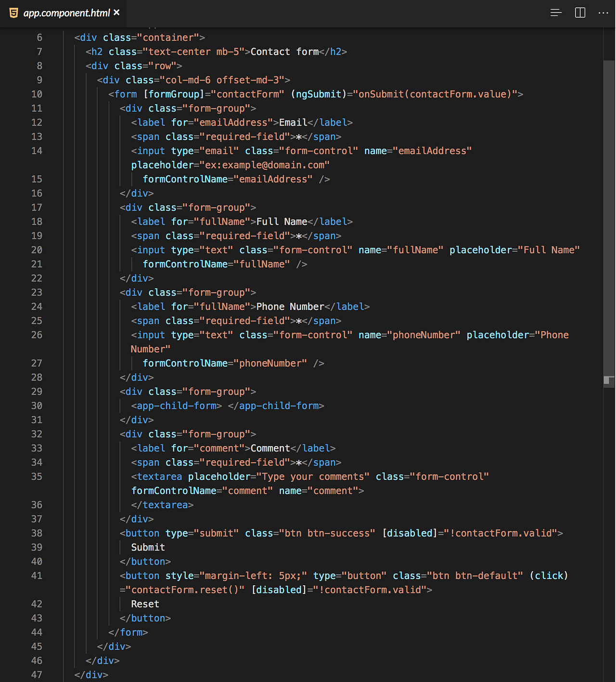Click the disabled attribute on line 41
The image size is (616, 682).
point(279,590)
